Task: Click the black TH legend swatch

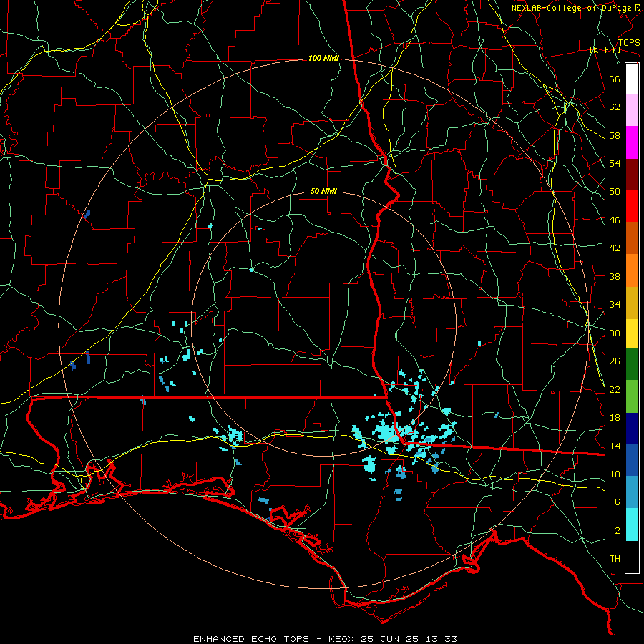Action: pos(632,557)
